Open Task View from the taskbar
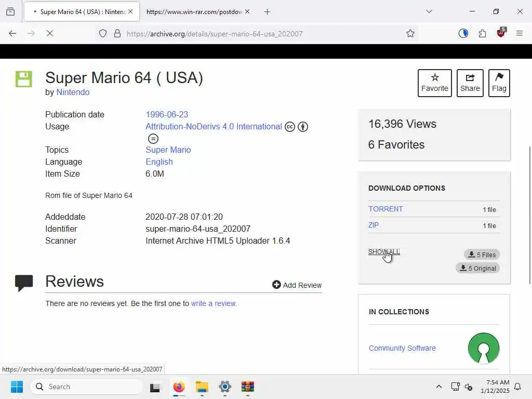 pyautogui.click(x=155, y=387)
